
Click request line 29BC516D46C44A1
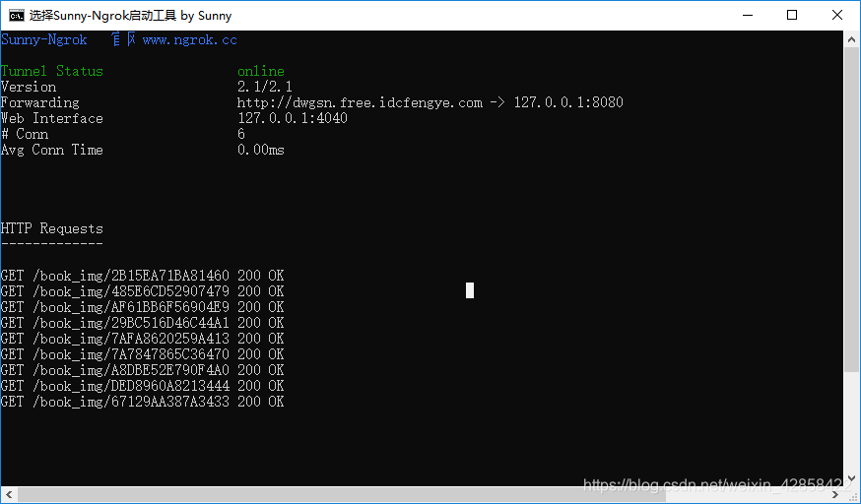click(x=142, y=323)
